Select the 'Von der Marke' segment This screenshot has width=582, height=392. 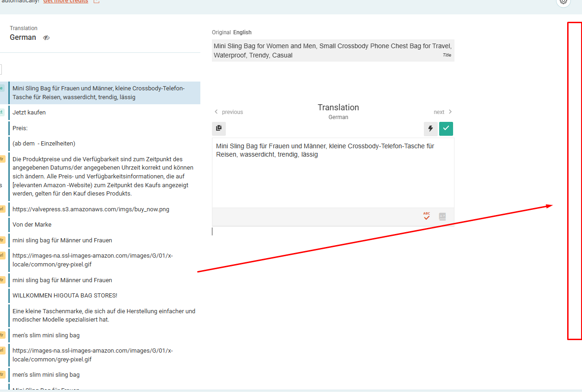point(104,225)
